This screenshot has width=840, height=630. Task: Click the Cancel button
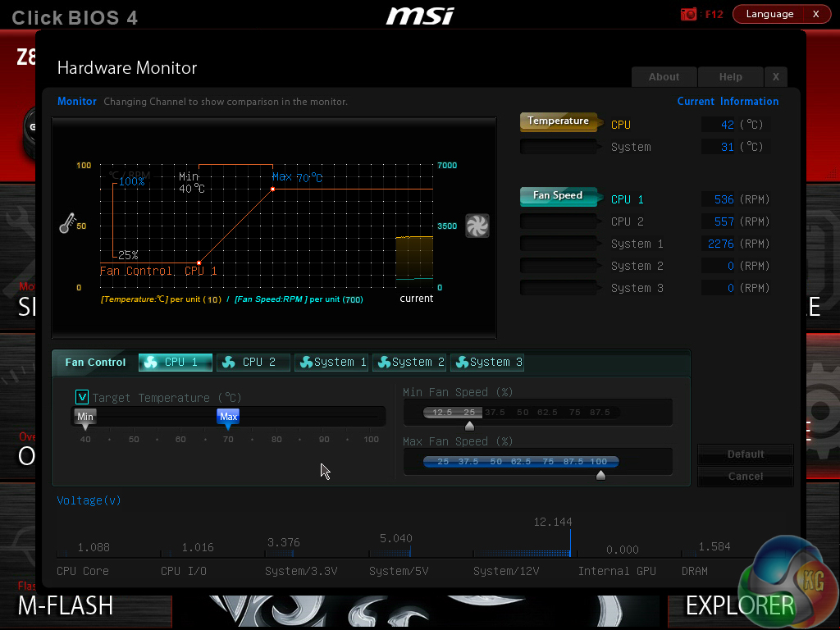745,476
